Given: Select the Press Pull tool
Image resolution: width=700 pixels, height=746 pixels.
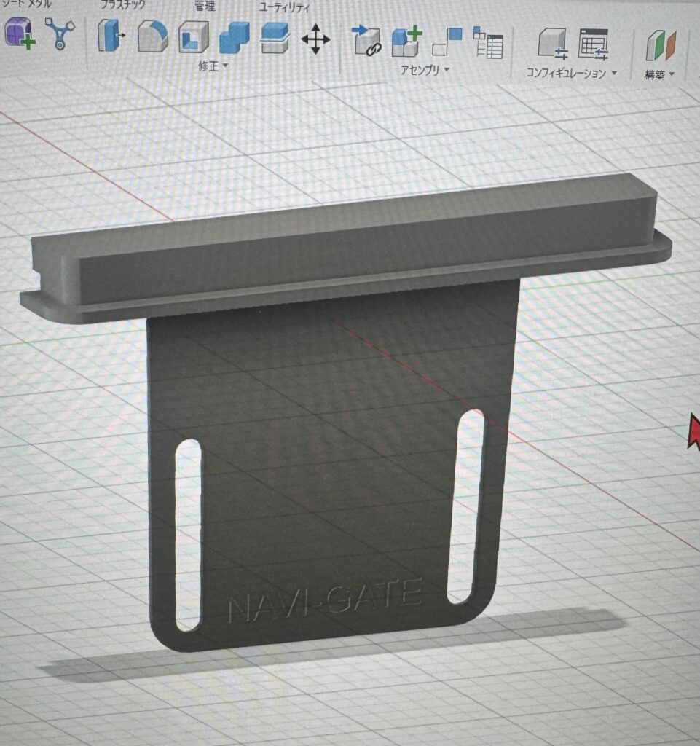Looking at the screenshot, I should click(111, 36).
